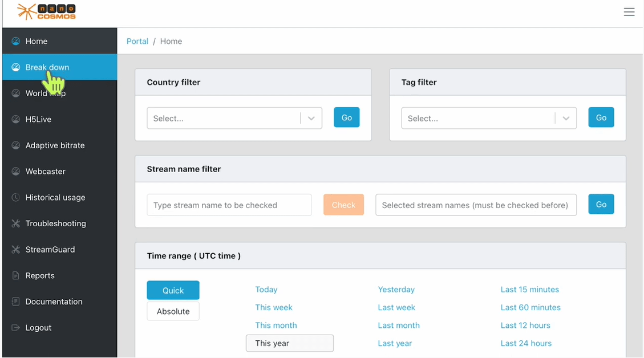Select the Last 24 hours link
644x358 pixels.
coord(525,343)
